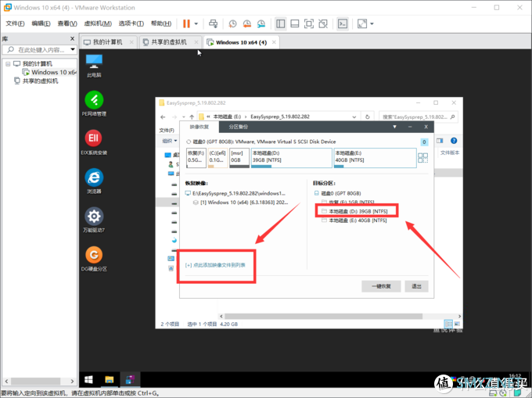This screenshot has width=532, height=398.
Task: Select the [1] Windows 10 (x64) image entry
Action: pos(240,203)
